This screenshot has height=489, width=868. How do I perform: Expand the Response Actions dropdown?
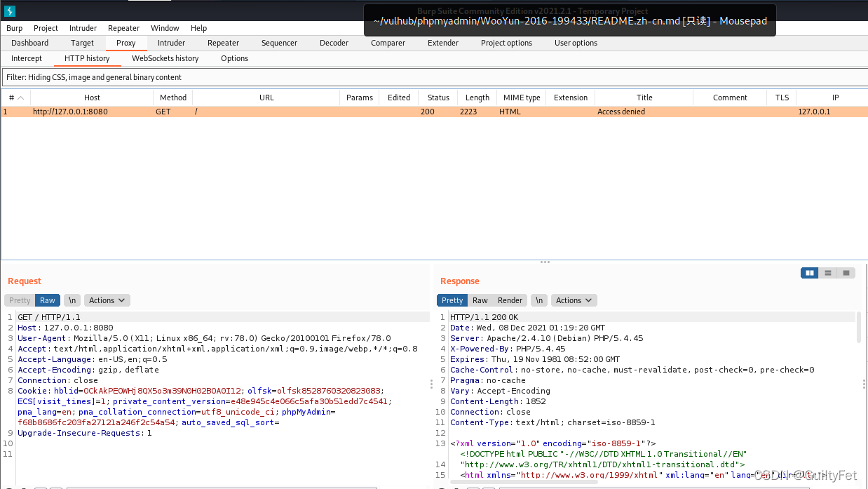pos(574,300)
